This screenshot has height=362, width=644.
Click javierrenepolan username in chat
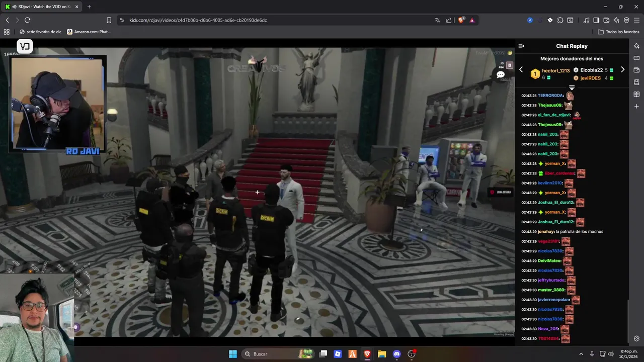click(x=554, y=300)
